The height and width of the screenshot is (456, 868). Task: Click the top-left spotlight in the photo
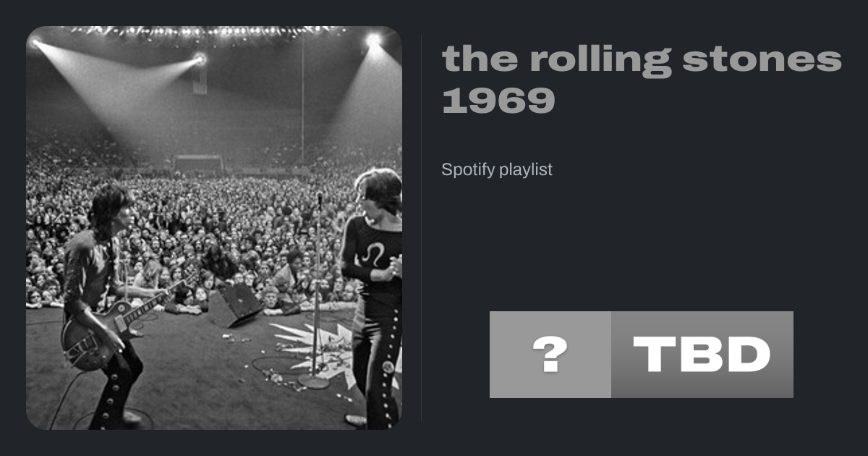(x=34, y=42)
